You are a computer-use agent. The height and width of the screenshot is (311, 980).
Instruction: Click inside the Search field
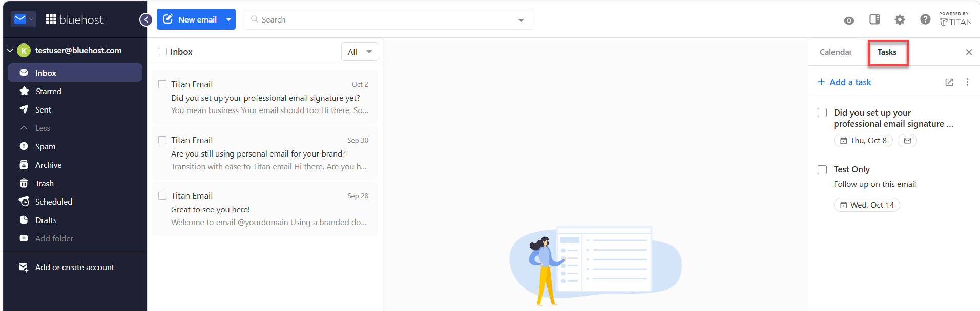coord(388,19)
